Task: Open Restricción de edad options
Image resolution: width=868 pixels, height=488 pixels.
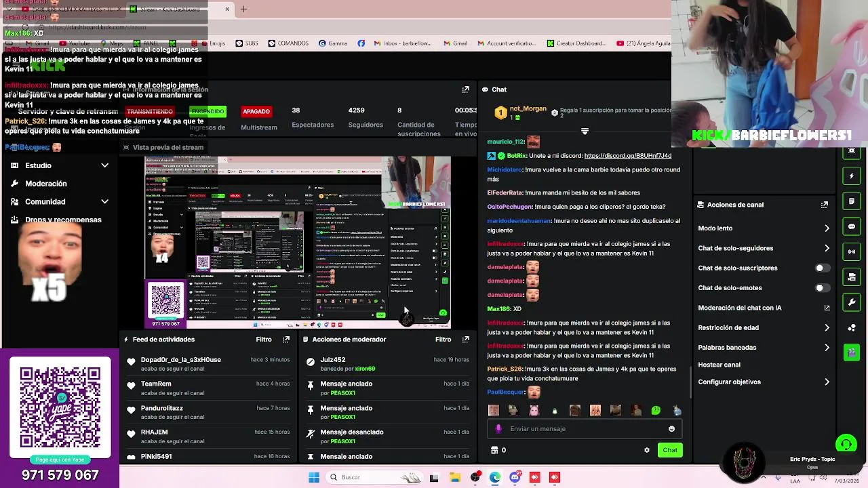Action: [x=764, y=328]
